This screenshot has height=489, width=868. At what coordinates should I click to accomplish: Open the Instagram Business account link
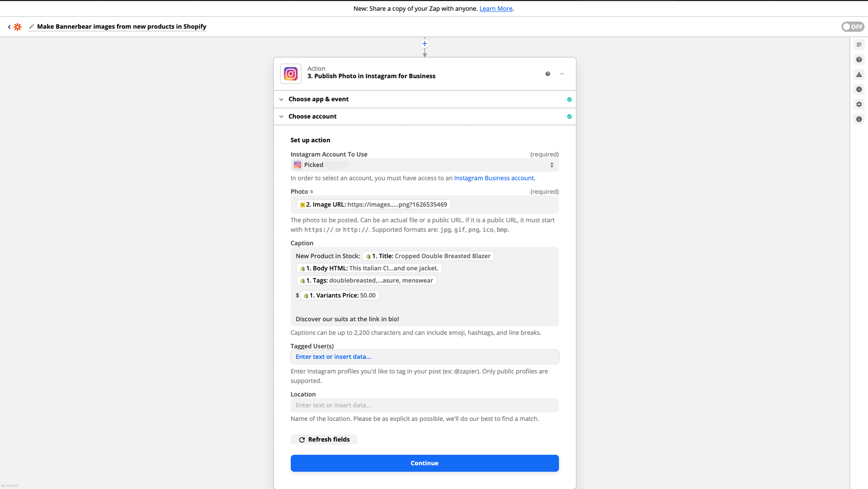coord(493,178)
